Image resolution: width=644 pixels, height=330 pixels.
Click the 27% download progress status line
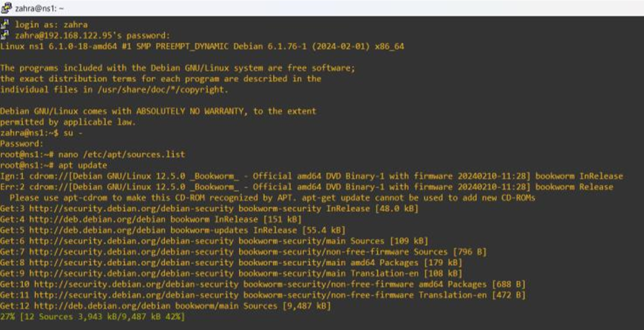(x=92, y=317)
